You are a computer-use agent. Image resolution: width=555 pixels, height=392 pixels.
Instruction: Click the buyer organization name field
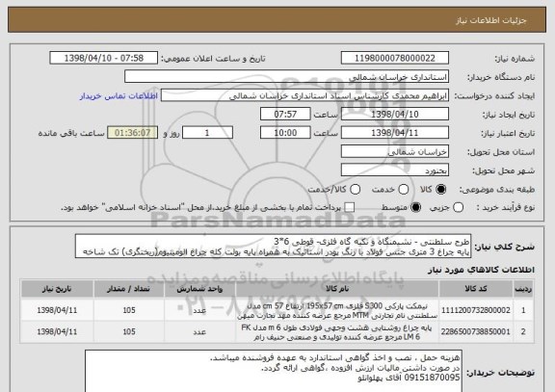(287, 76)
